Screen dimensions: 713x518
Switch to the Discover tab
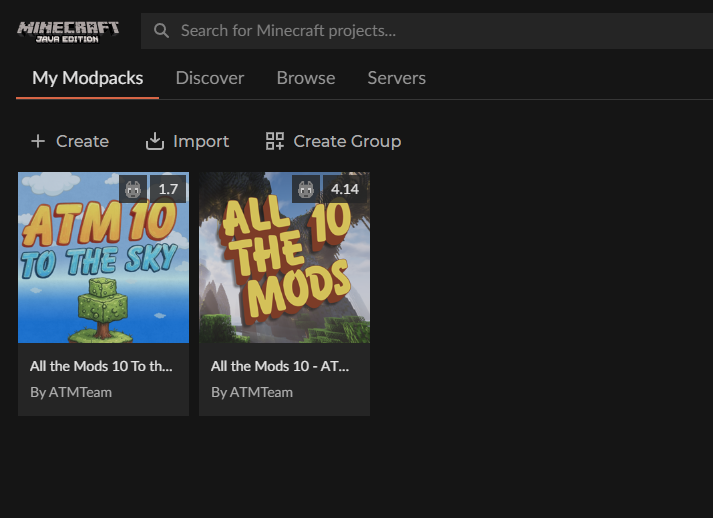click(x=210, y=78)
